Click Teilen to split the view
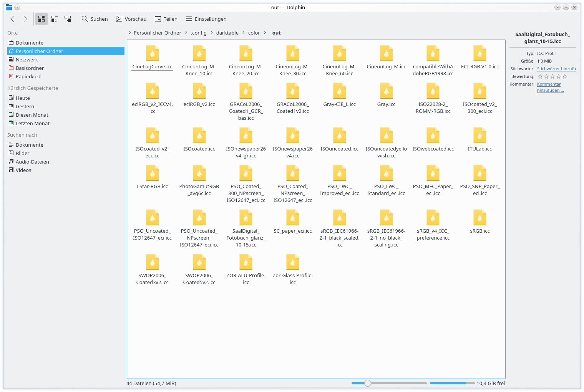Screen dimensions: 584x392 (166, 19)
